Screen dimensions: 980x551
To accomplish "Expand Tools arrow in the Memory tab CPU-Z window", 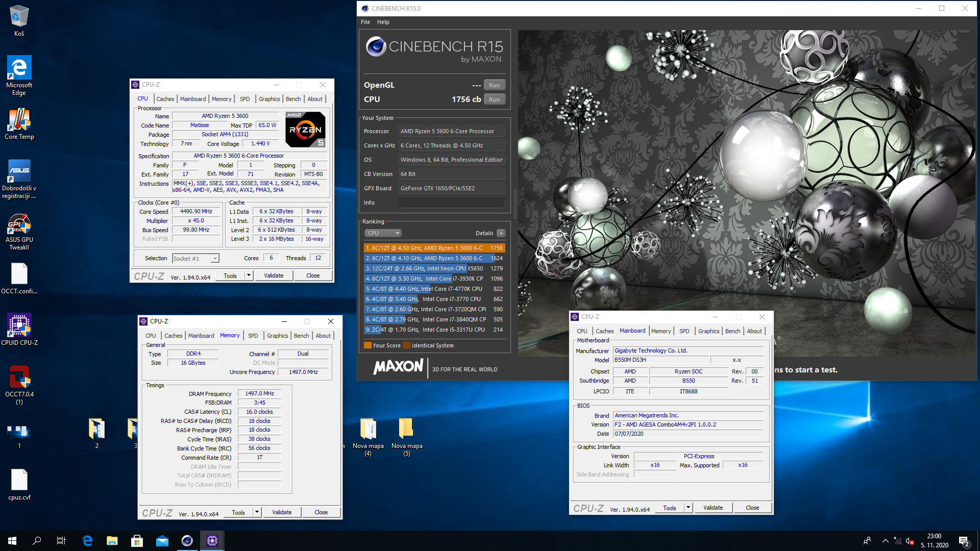I will point(257,512).
